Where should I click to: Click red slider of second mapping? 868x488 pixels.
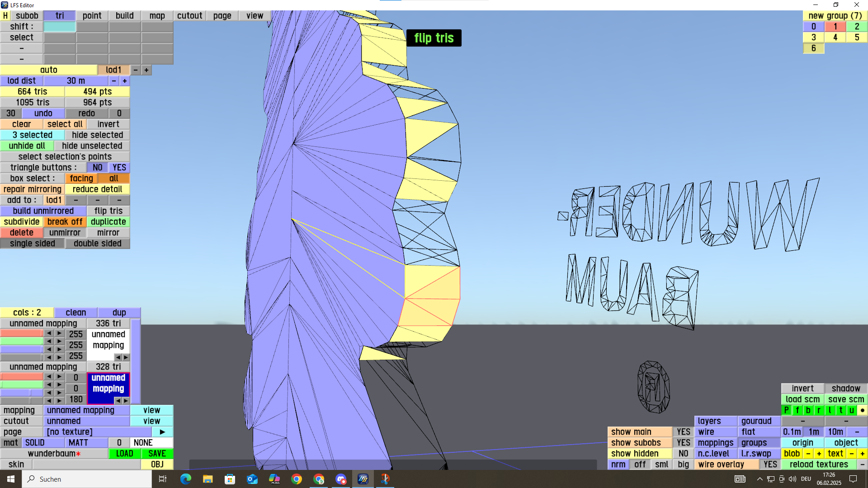coord(22,377)
